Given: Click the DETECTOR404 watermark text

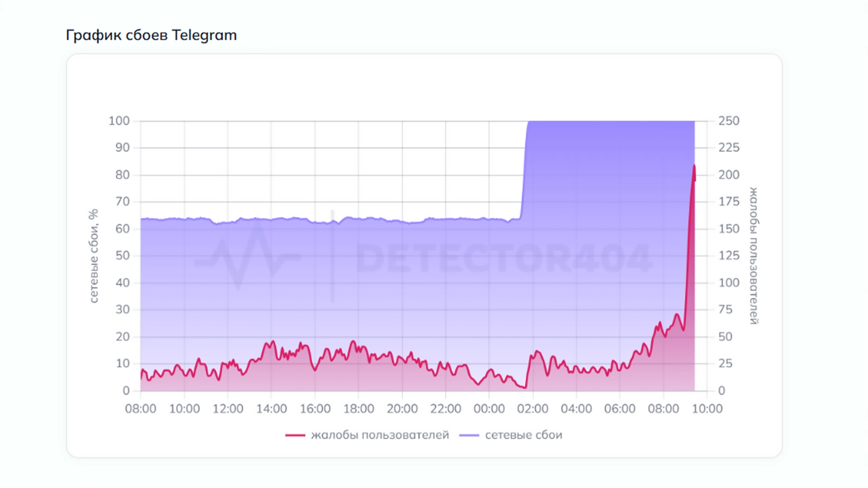Looking at the screenshot, I should (x=504, y=258).
